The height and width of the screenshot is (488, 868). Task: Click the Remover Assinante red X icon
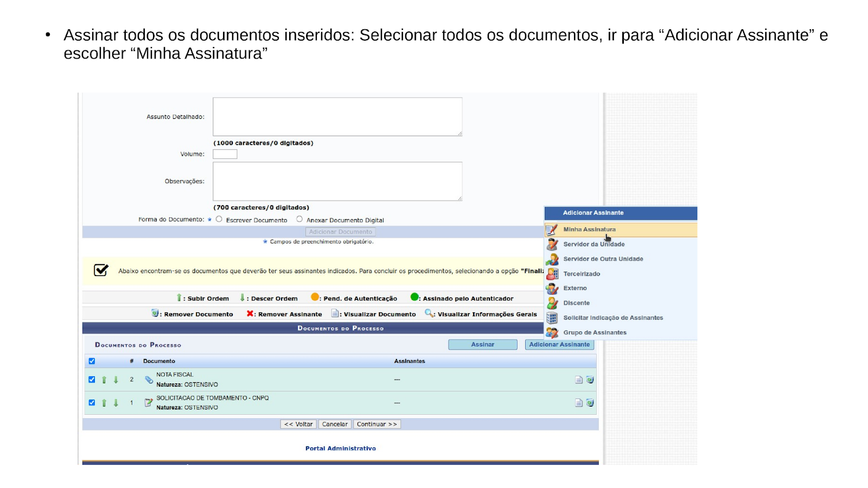click(250, 313)
